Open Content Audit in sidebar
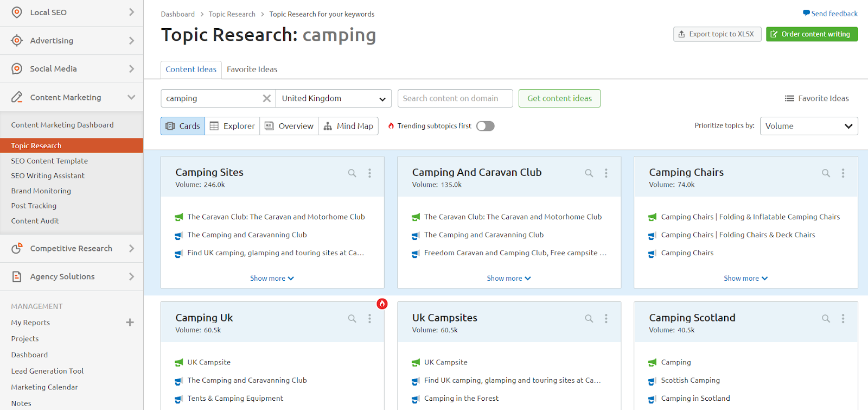The width and height of the screenshot is (868, 410). point(35,221)
